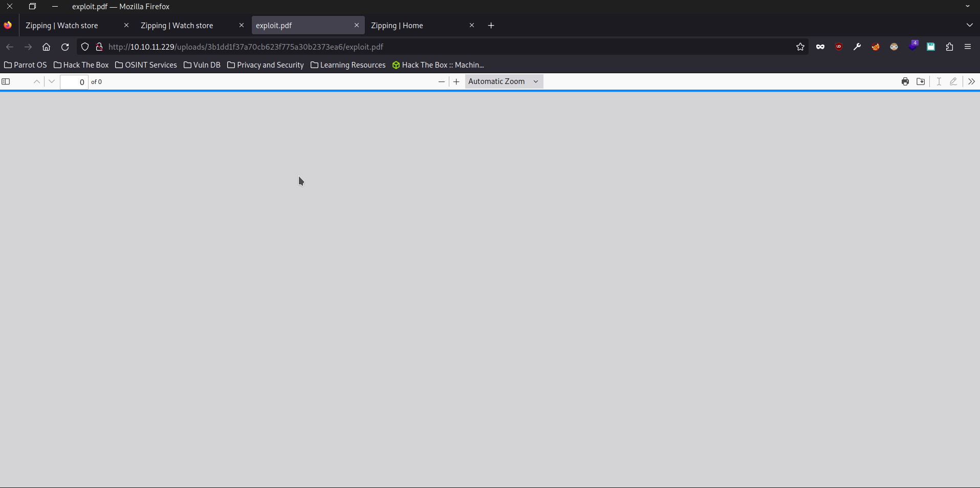Switch to the Zipping | Home tab
Screen dimensions: 980x488
(397, 26)
